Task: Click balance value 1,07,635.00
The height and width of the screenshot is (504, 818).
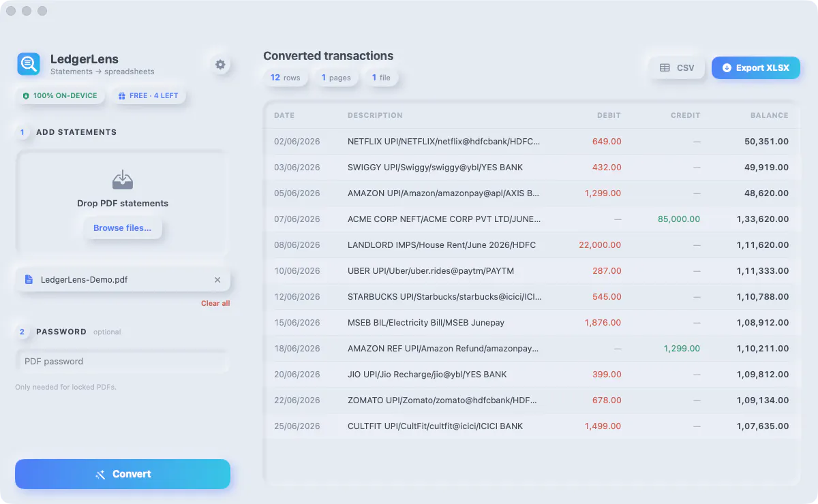Action: (763, 426)
